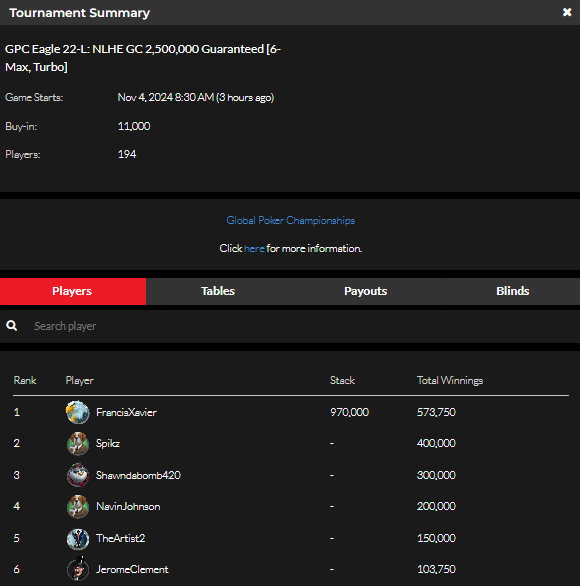
Task: Select player name JeromeClement
Action: click(132, 569)
